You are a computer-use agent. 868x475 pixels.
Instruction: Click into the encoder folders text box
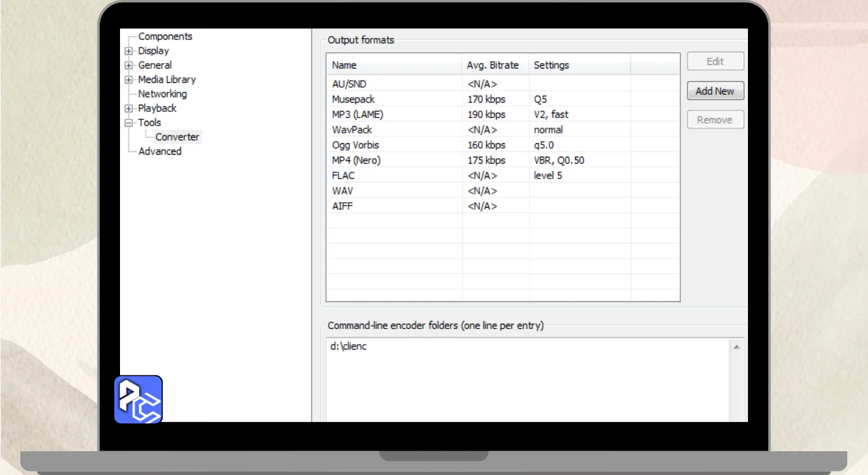pyautogui.click(x=528, y=380)
